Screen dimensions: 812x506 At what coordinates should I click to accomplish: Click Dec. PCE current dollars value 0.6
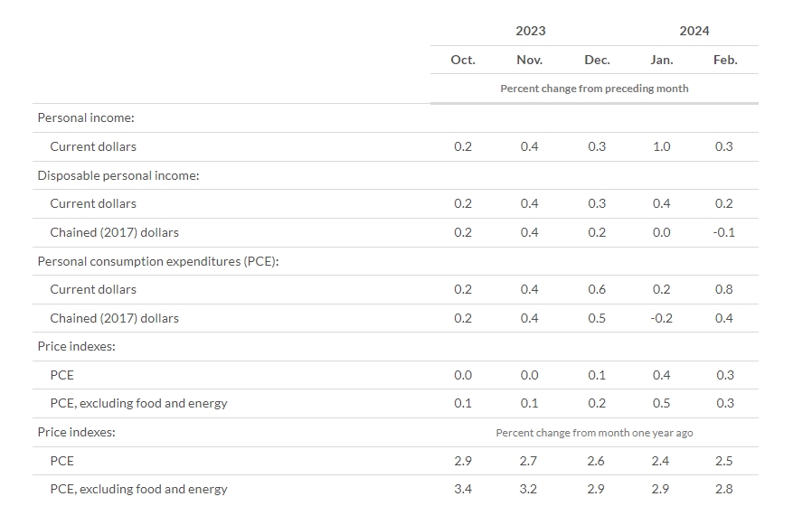pyautogui.click(x=597, y=289)
